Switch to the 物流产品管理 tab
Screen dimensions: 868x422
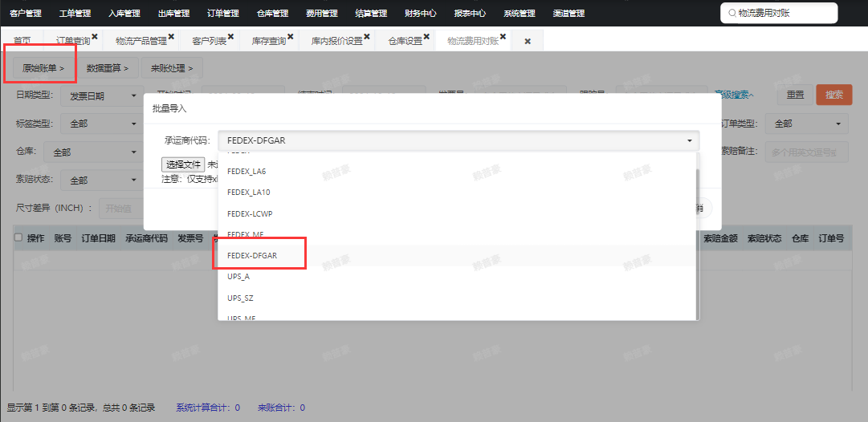(x=141, y=41)
